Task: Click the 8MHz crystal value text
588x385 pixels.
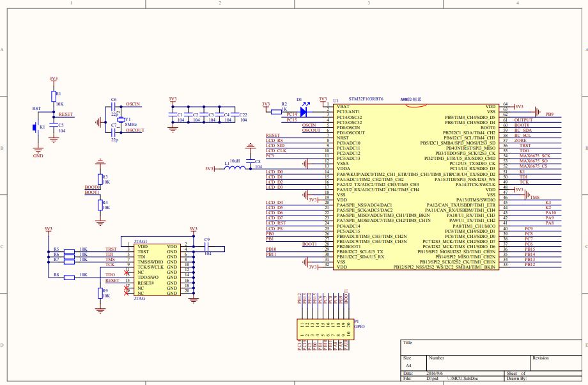Action: click(131, 124)
